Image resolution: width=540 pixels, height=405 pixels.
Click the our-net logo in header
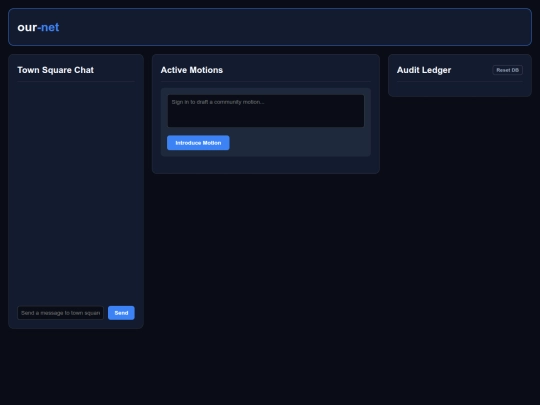point(38,27)
